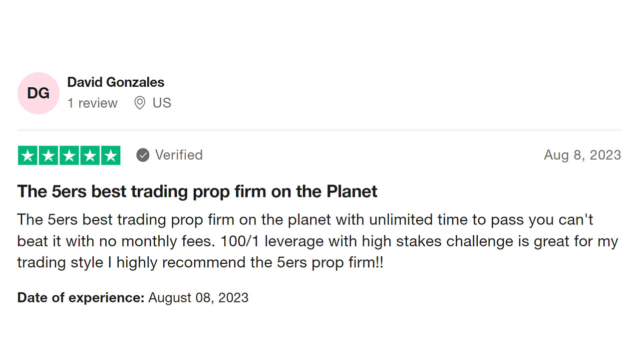The image size is (639, 364).
Task: Open David Gonzales reviewer profile name
Action: [x=116, y=82]
